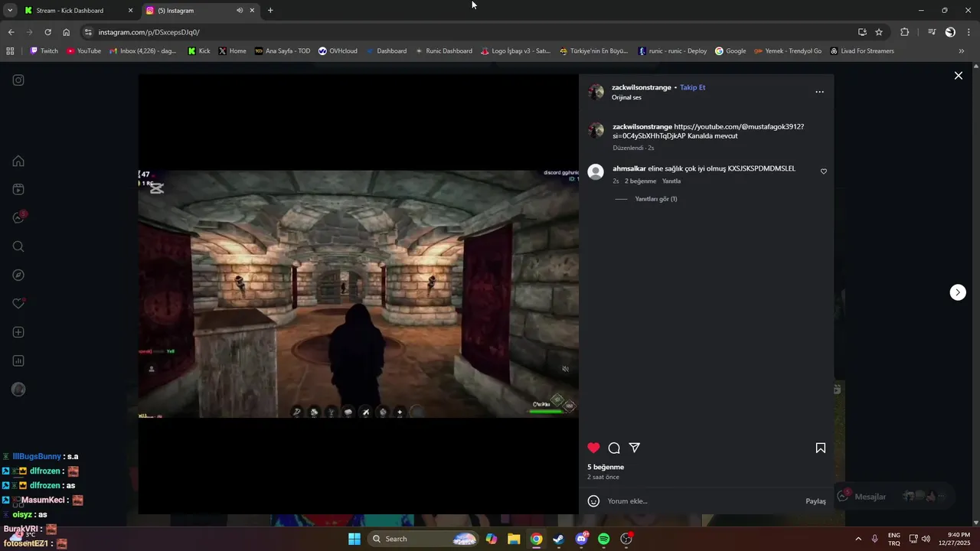Open Twitch bookmark
Screen dimensions: 980x551
[44, 51]
